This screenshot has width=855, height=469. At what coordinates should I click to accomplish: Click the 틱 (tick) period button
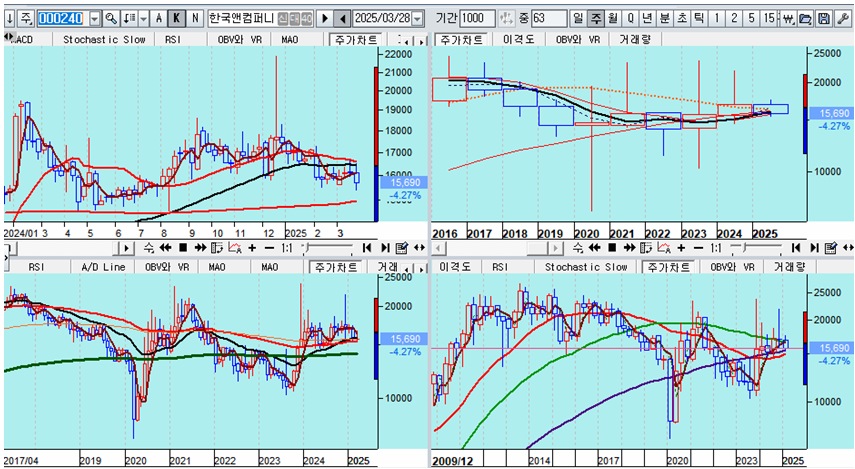tap(699, 19)
